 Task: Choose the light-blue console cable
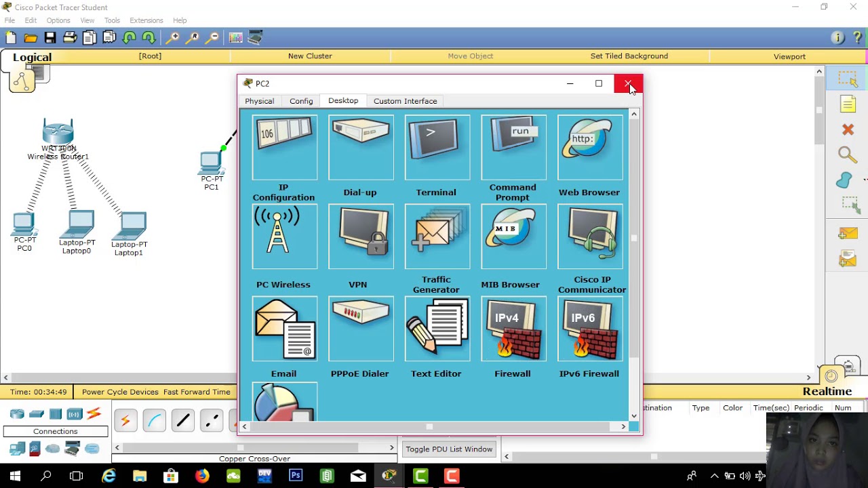pyautogui.click(x=155, y=421)
